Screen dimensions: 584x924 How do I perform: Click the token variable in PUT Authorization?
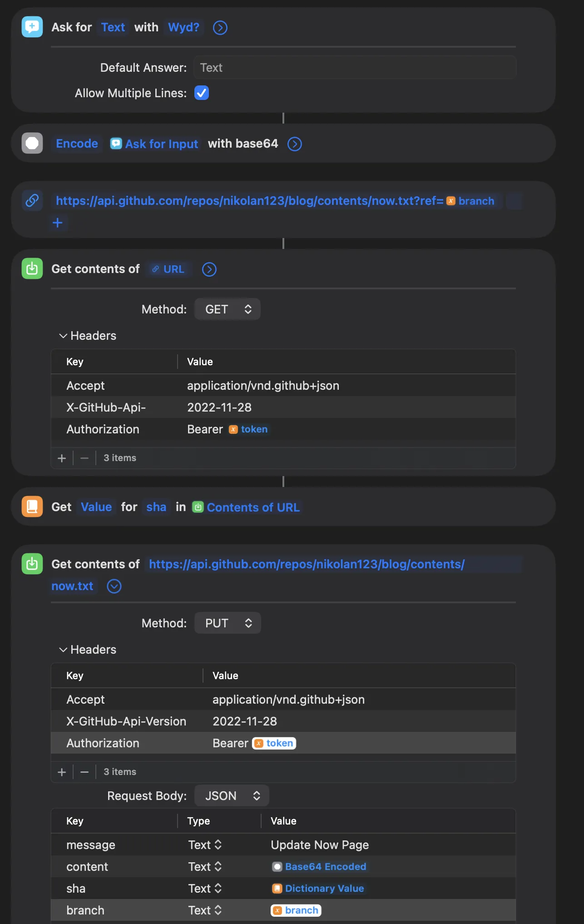(274, 743)
